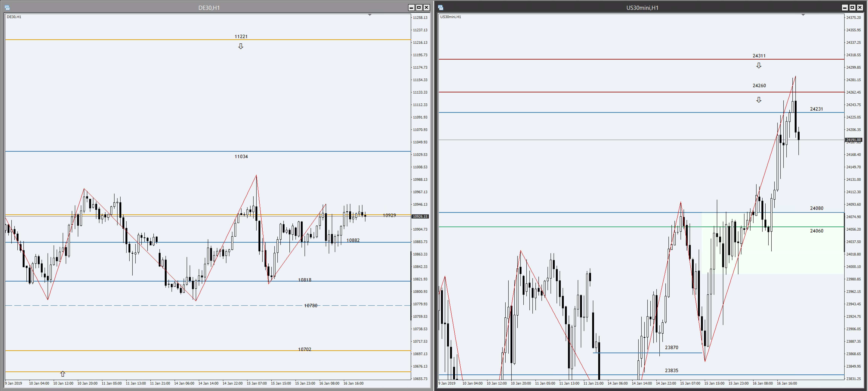Click 11258.13 on DE30 price scale
The height and width of the screenshot is (391, 868).
(420, 18)
